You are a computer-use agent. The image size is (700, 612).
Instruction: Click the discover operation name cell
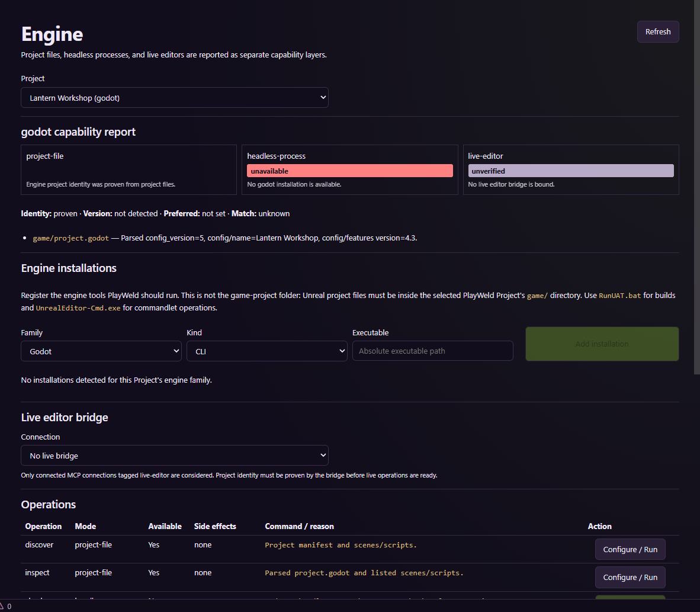[39, 544]
